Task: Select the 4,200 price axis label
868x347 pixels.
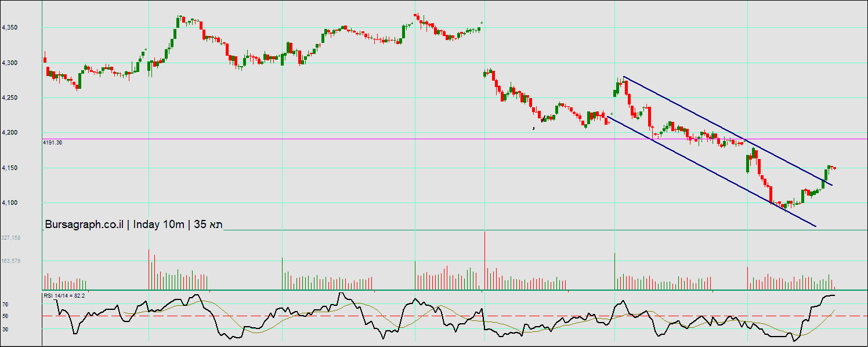Action: (x=10, y=133)
